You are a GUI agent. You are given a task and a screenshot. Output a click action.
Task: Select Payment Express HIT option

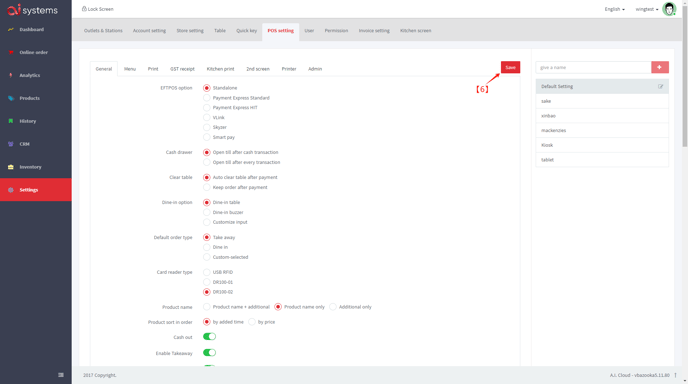(207, 108)
